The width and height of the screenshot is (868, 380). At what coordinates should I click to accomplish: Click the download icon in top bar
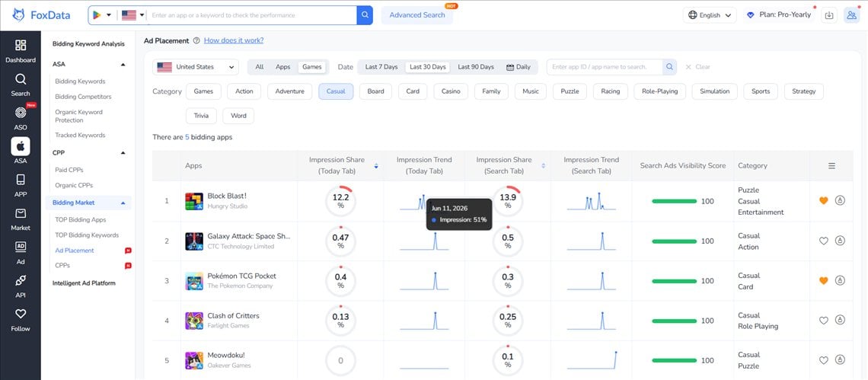(829, 15)
